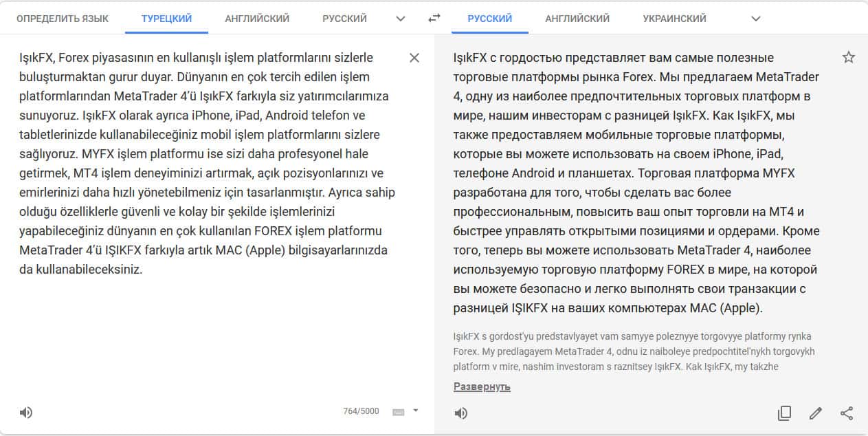The image size is (868, 436).
Task: Listen to the Turkish source text
Action: pyautogui.click(x=26, y=413)
